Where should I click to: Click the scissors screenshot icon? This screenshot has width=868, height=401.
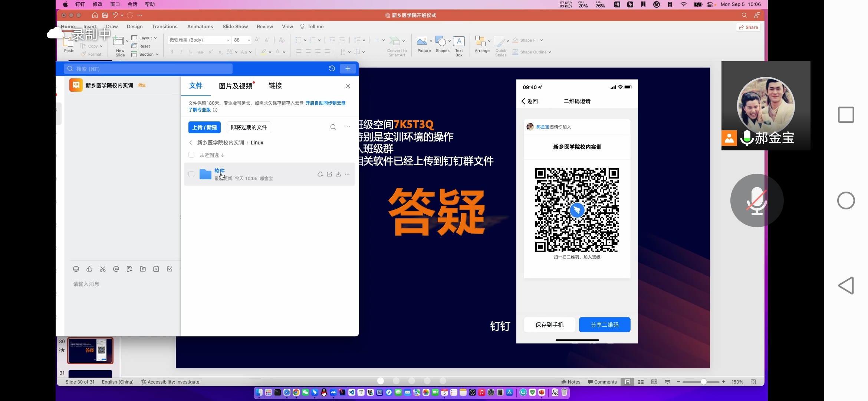pyautogui.click(x=103, y=269)
